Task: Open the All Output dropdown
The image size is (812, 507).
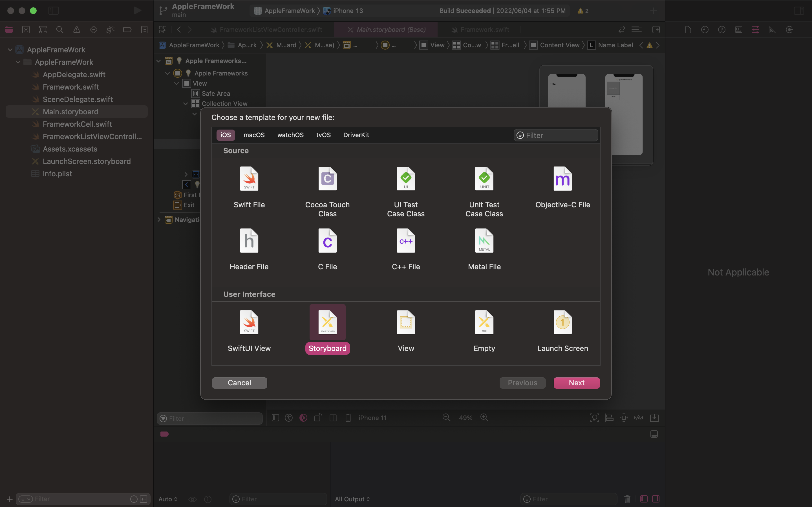Action: coord(352,499)
